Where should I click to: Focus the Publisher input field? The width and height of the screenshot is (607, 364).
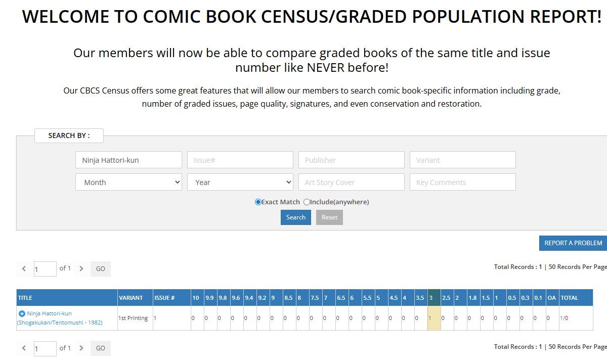pos(351,160)
